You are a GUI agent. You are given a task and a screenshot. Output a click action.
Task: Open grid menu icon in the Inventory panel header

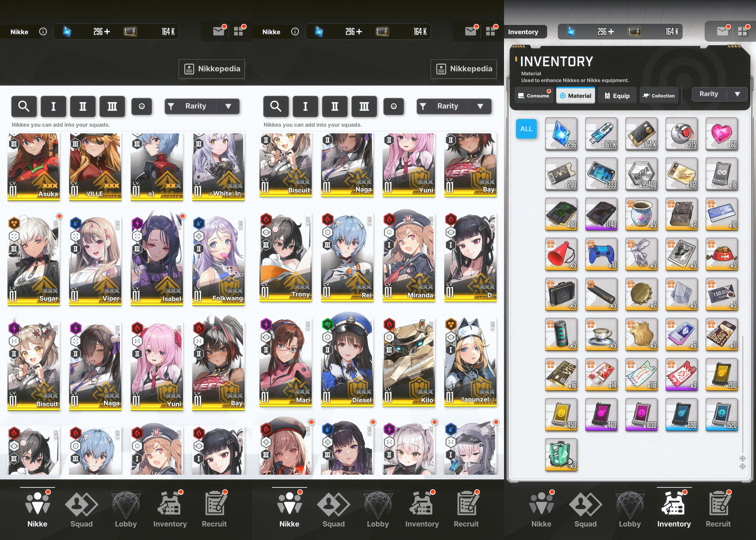743,31
